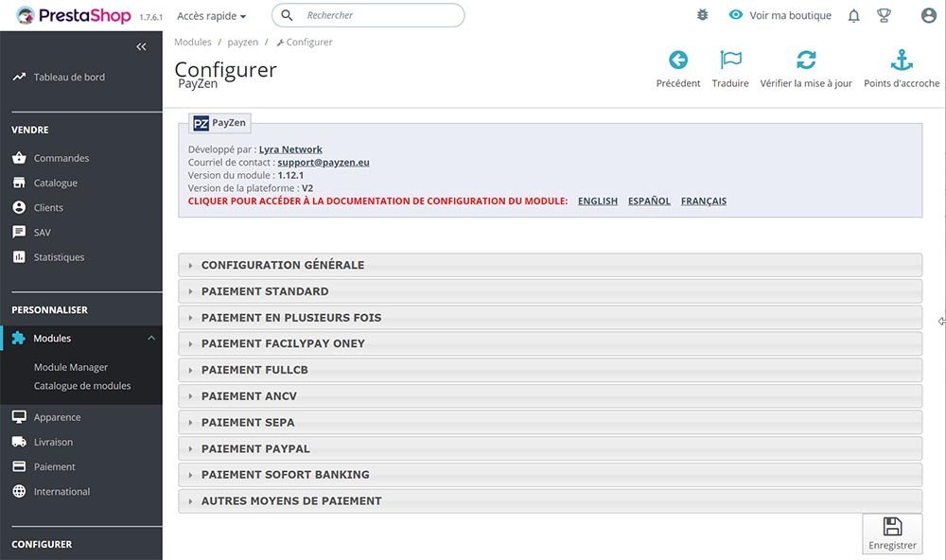
Task: Click the Catalogue store icon
Action: (x=19, y=183)
